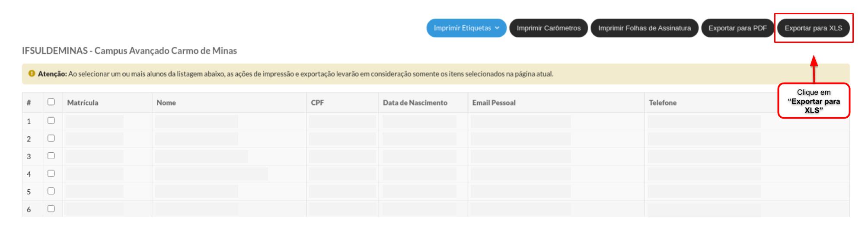Check the checkbox for row 1

pos(51,121)
